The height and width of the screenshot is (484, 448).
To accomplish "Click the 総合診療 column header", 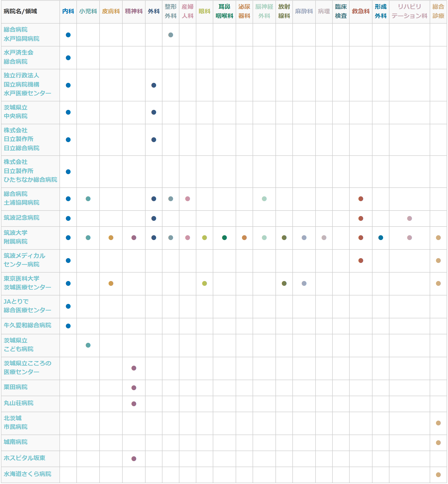I will (438, 11).
